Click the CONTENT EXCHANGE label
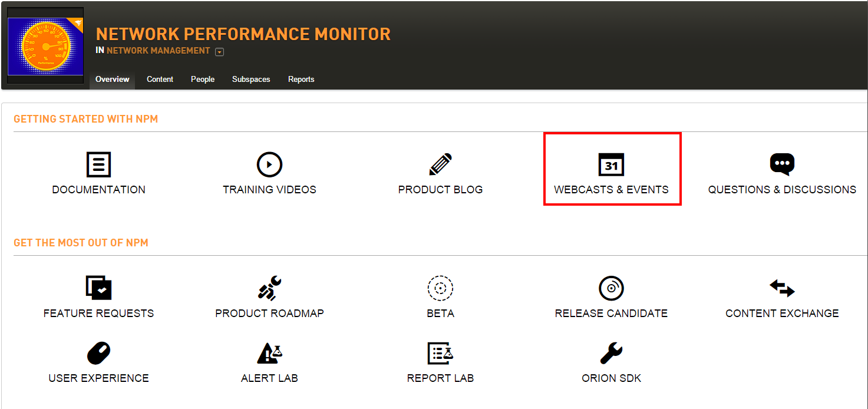The image size is (868, 409). pos(782,314)
